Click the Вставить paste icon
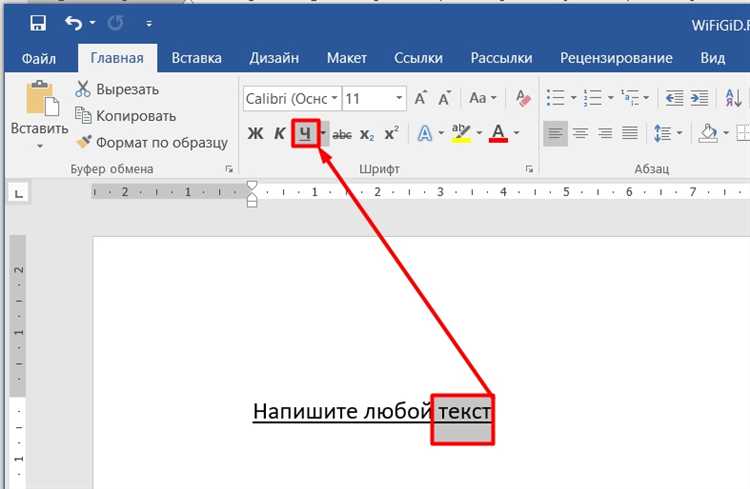 [42, 99]
